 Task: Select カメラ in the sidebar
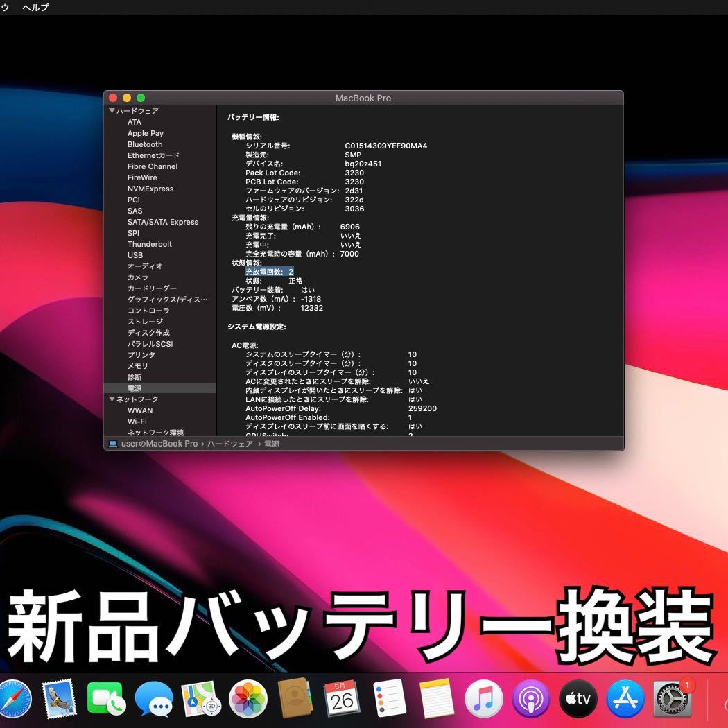point(137,277)
